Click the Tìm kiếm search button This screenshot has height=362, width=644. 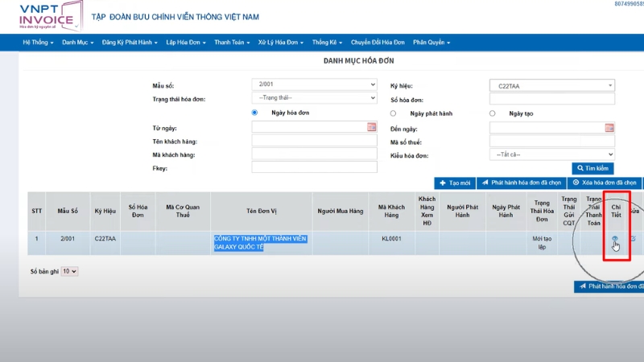point(592,168)
